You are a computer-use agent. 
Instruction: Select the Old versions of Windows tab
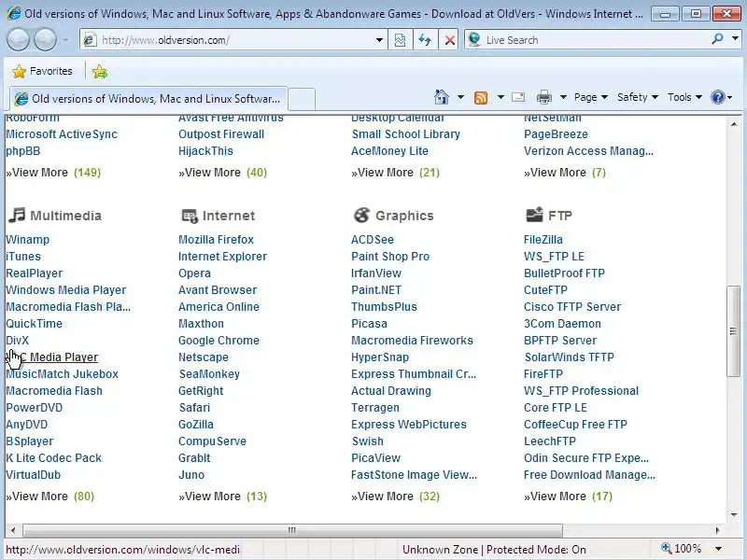tap(148, 99)
